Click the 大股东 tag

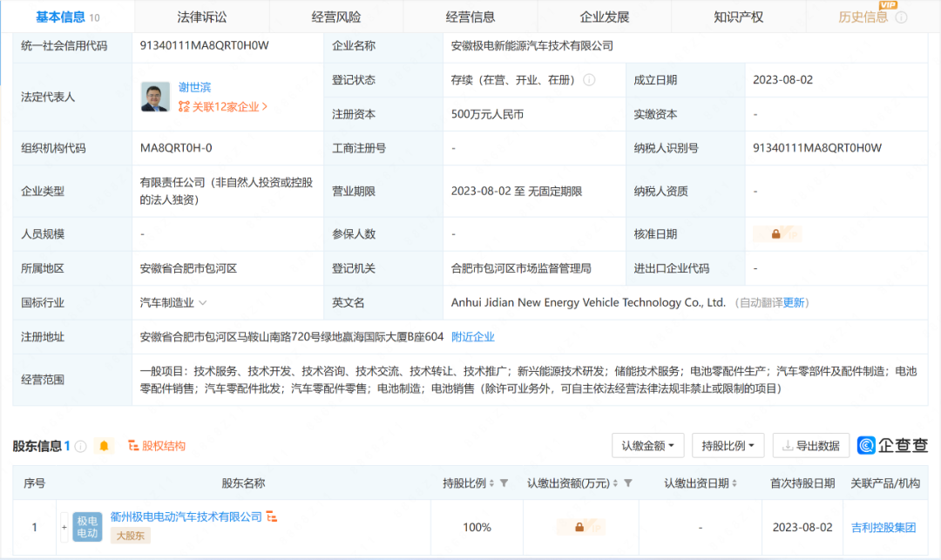[x=130, y=536]
